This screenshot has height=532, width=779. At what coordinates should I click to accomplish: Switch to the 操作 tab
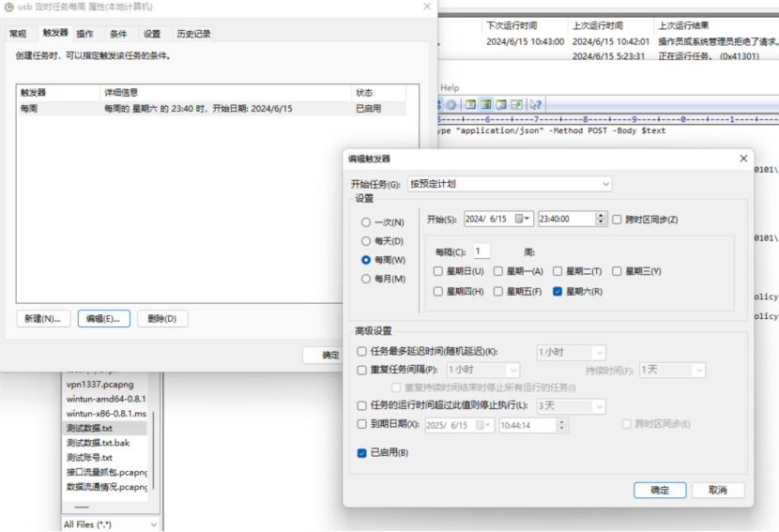click(x=85, y=34)
